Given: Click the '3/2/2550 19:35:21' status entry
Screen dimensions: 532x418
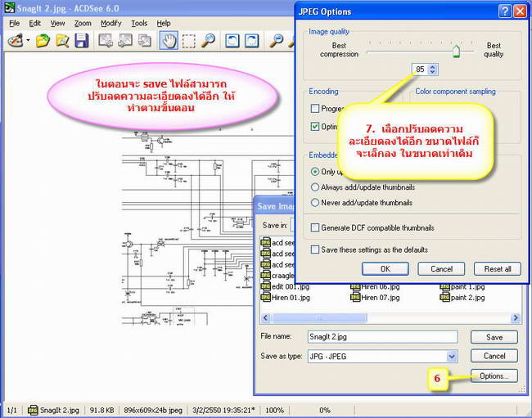Looking at the screenshot, I should pos(223,410).
